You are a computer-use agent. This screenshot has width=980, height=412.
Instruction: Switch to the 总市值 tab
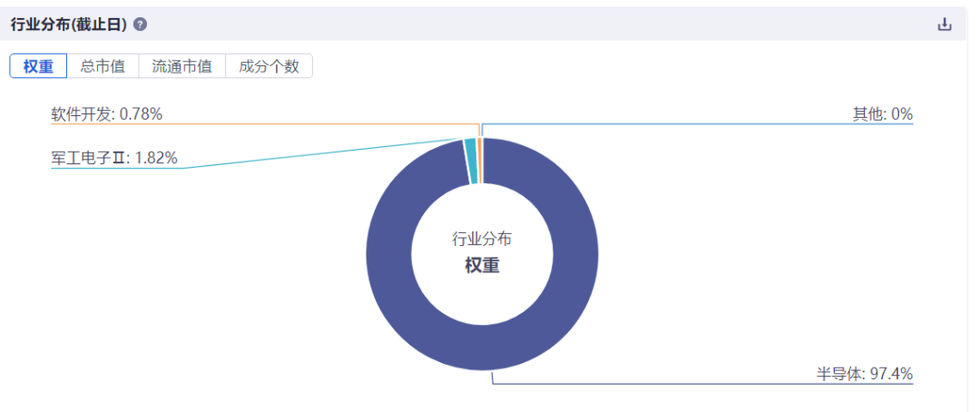pyautogui.click(x=103, y=66)
